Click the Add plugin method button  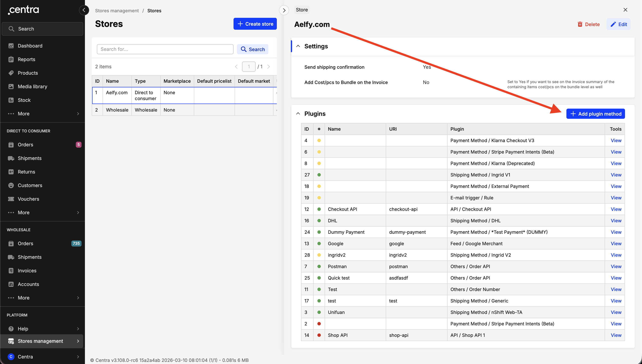[596, 114]
